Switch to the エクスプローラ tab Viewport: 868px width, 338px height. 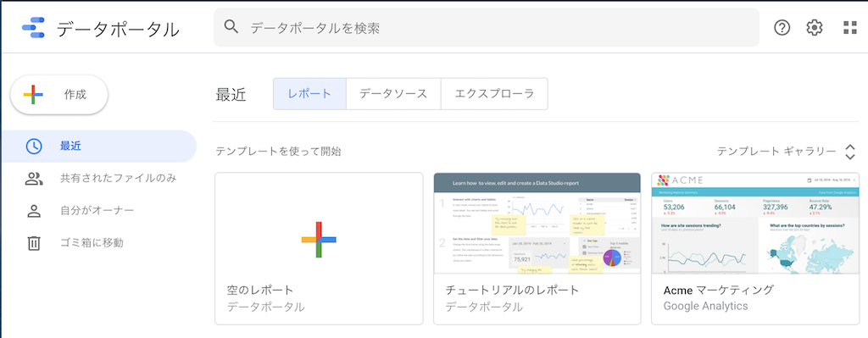[x=494, y=93]
